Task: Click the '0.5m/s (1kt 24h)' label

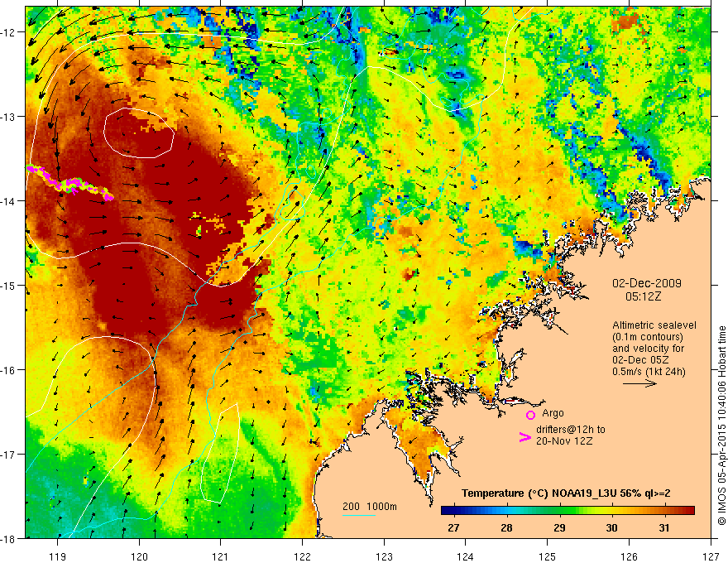Action: tap(649, 371)
